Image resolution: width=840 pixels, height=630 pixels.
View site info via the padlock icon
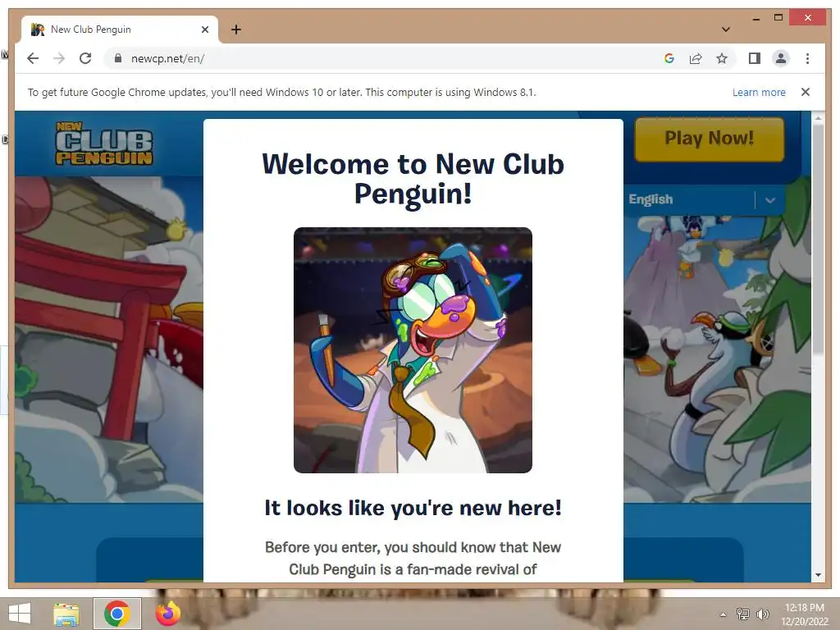point(118,58)
